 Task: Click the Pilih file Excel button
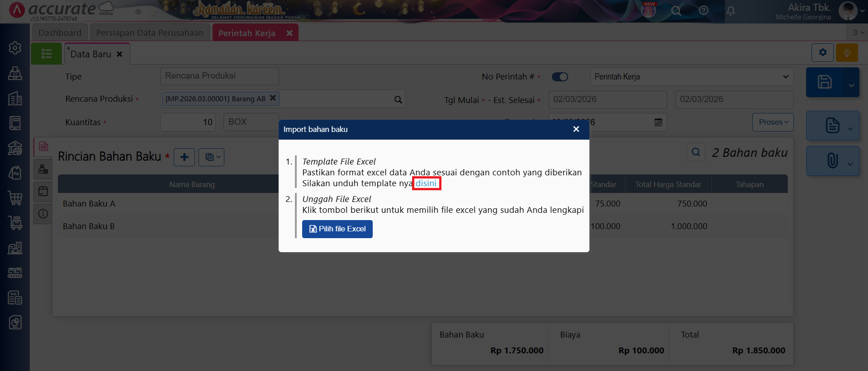[x=337, y=229]
